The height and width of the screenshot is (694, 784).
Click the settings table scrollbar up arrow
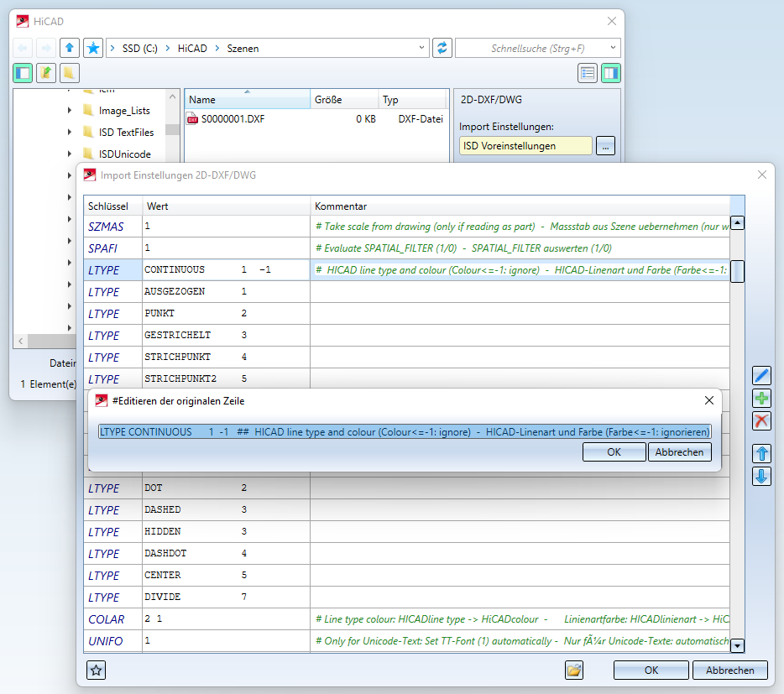click(738, 223)
